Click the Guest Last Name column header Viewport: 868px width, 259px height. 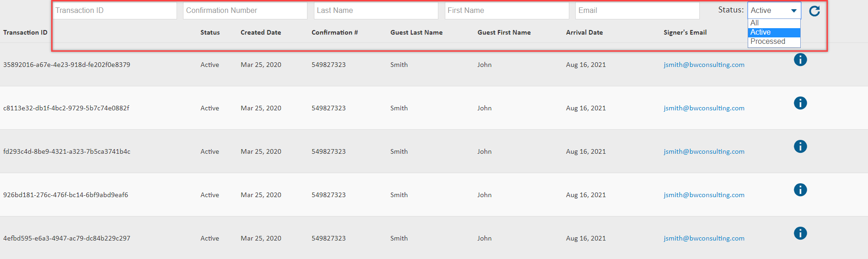pos(416,32)
